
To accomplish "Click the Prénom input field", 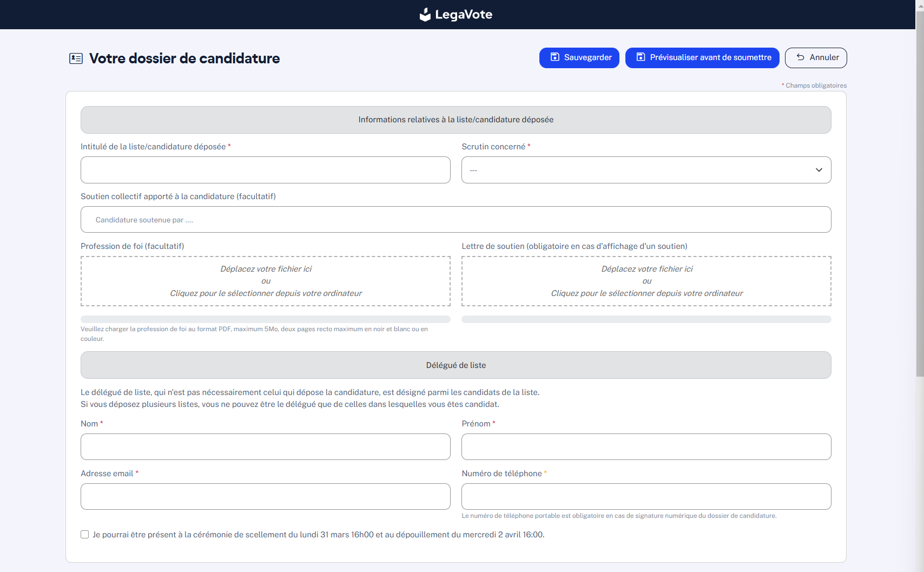I will tap(646, 447).
